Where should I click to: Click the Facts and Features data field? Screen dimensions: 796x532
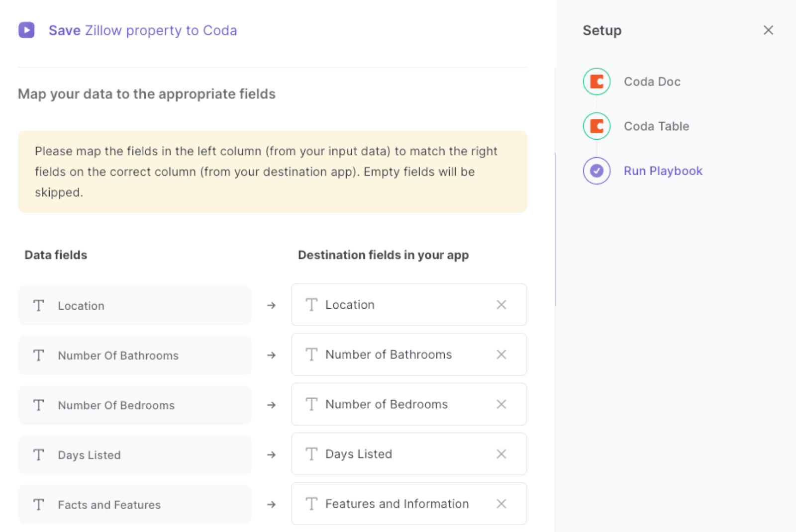point(135,504)
